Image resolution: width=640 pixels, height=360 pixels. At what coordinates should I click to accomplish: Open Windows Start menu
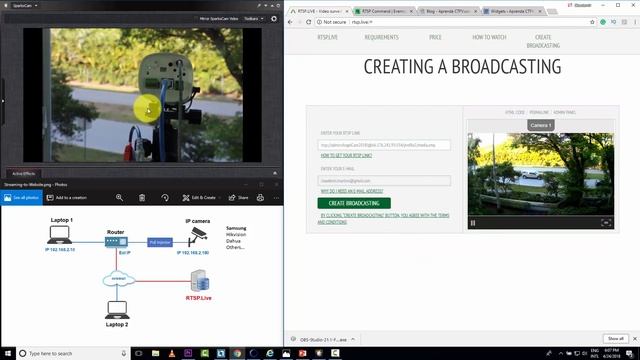8,353
